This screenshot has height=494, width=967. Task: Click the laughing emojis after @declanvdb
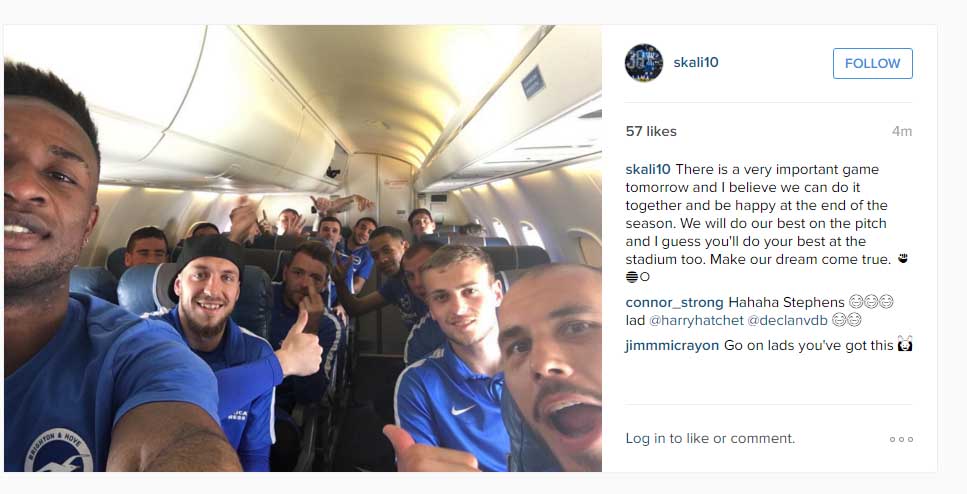tap(846, 320)
